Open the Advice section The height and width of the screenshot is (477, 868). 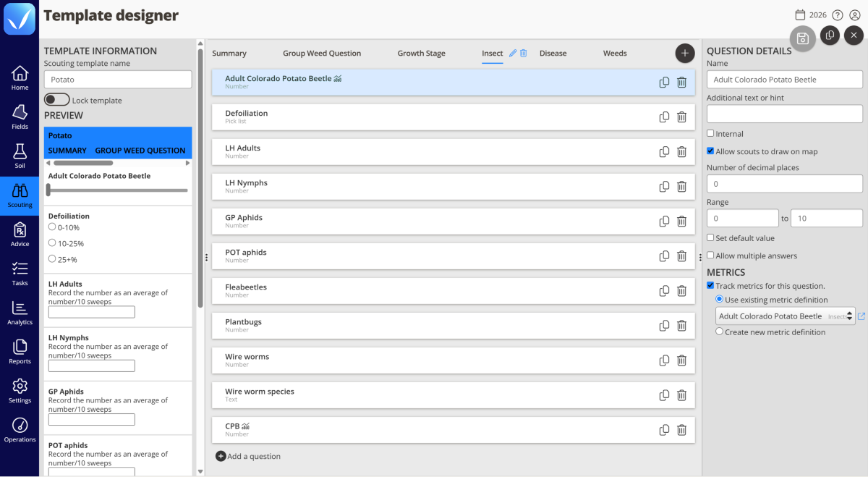pyautogui.click(x=20, y=235)
